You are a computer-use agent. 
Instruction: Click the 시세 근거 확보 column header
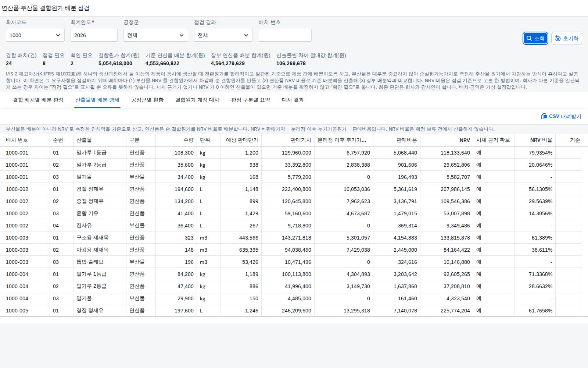pos(493,140)
